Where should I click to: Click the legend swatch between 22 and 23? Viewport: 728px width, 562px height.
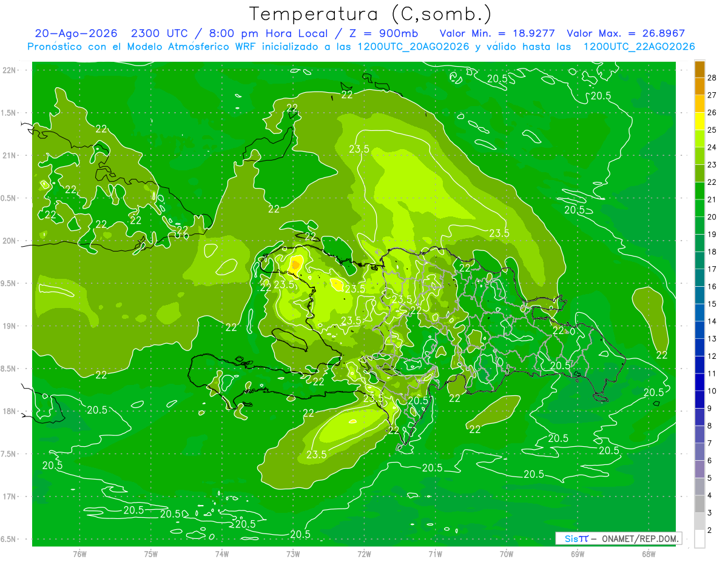(x=699, y=173)
